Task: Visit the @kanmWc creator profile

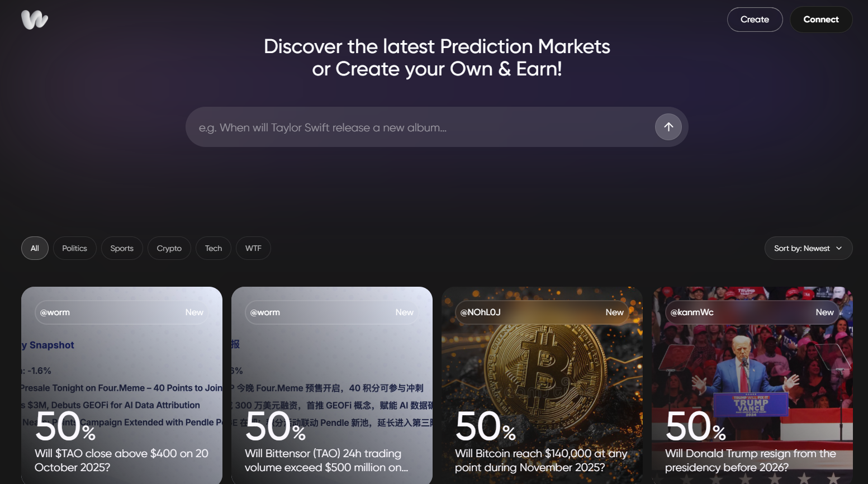Action: (x=692, y=312)
